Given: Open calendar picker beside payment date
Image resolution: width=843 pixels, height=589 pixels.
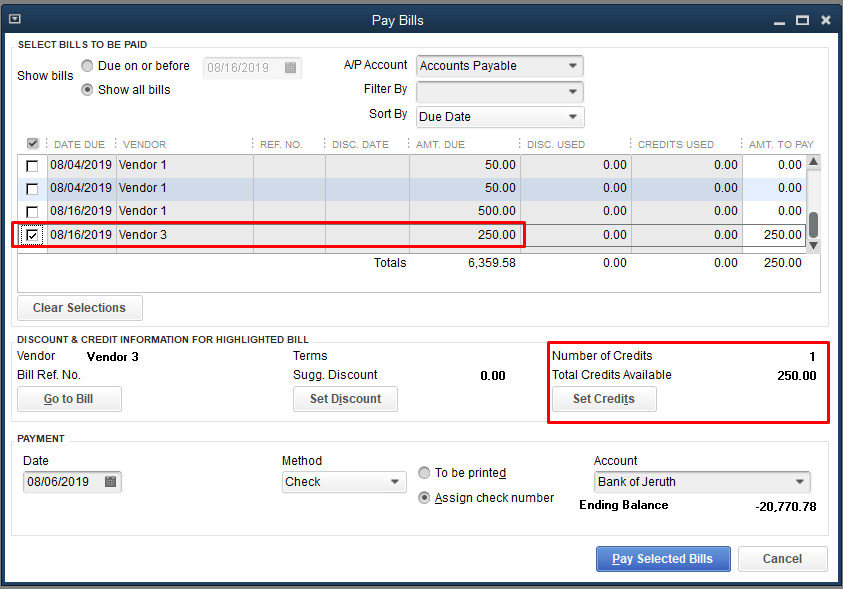Looking at the screenshot, I should [x=111, y=482].
